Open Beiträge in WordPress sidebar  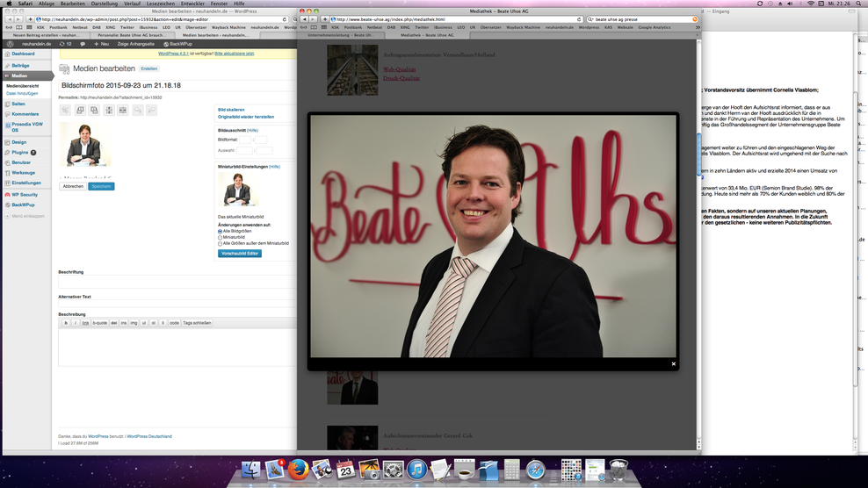(x=20, y=65)
